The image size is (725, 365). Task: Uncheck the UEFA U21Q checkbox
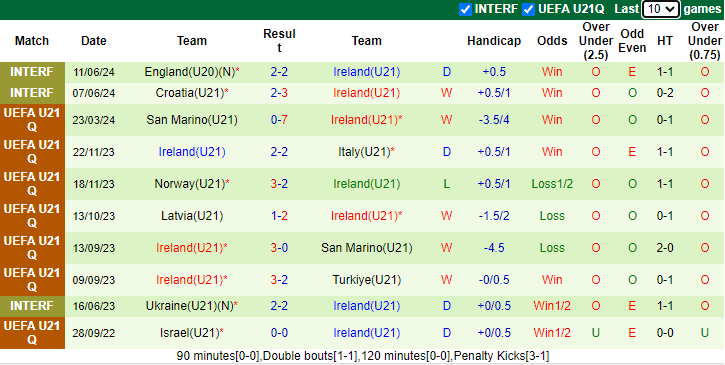point(528,9)
